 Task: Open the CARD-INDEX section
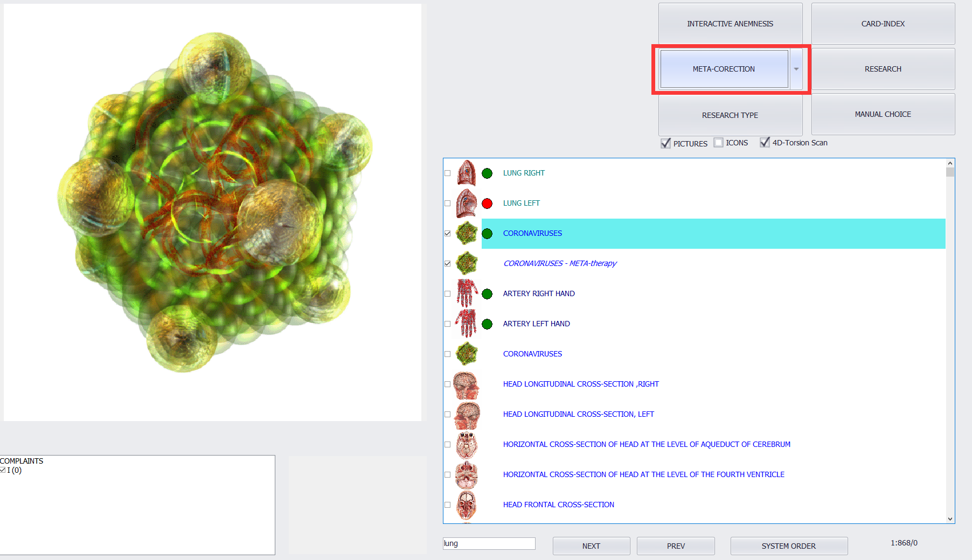883,24
